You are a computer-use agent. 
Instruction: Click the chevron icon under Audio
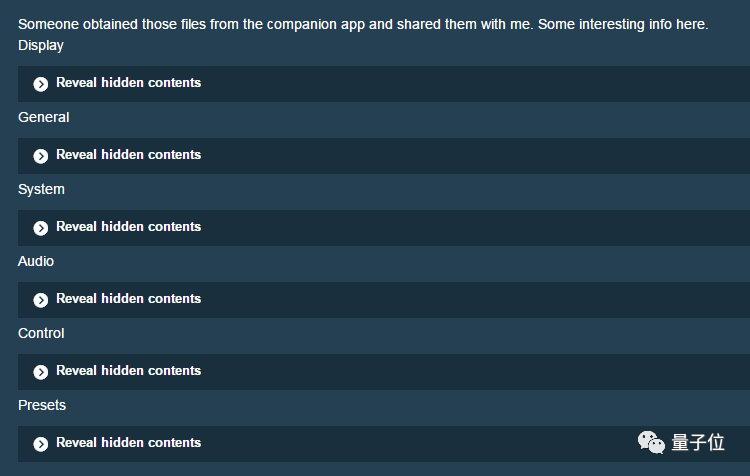(41, 300)
